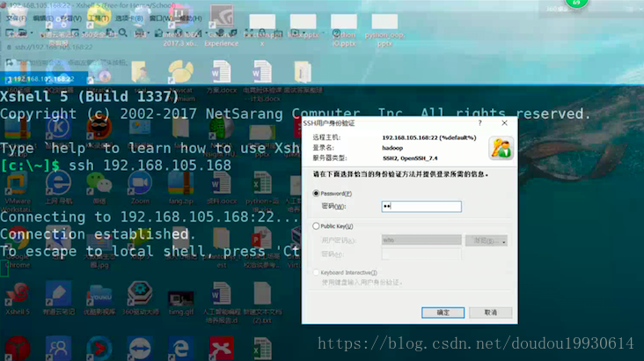Image resolution: width=644 pixels, height=361 pixels.
Task: Open the 窗口(W) menu in Xshell
Action: coord(161,18)
